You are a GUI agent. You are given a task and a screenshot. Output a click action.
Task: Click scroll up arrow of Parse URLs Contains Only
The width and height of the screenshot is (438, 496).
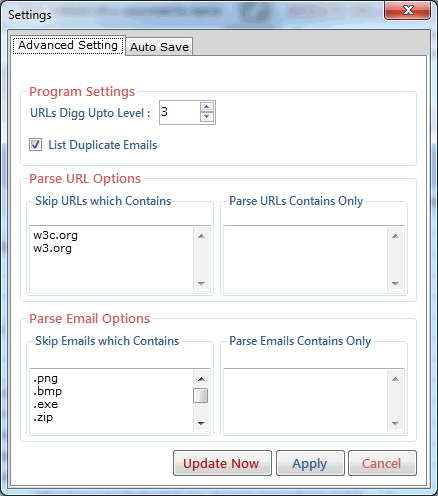click(x=395, y=236)
